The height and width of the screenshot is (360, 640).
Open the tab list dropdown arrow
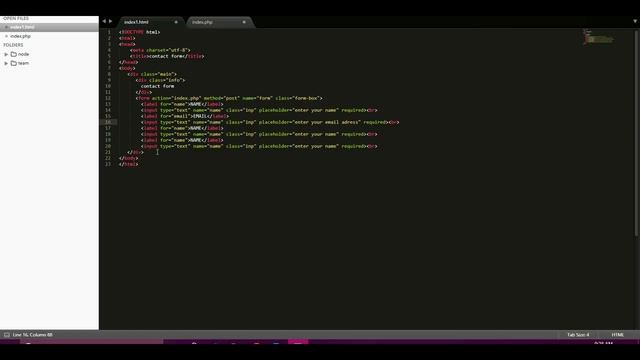(635, 21)
